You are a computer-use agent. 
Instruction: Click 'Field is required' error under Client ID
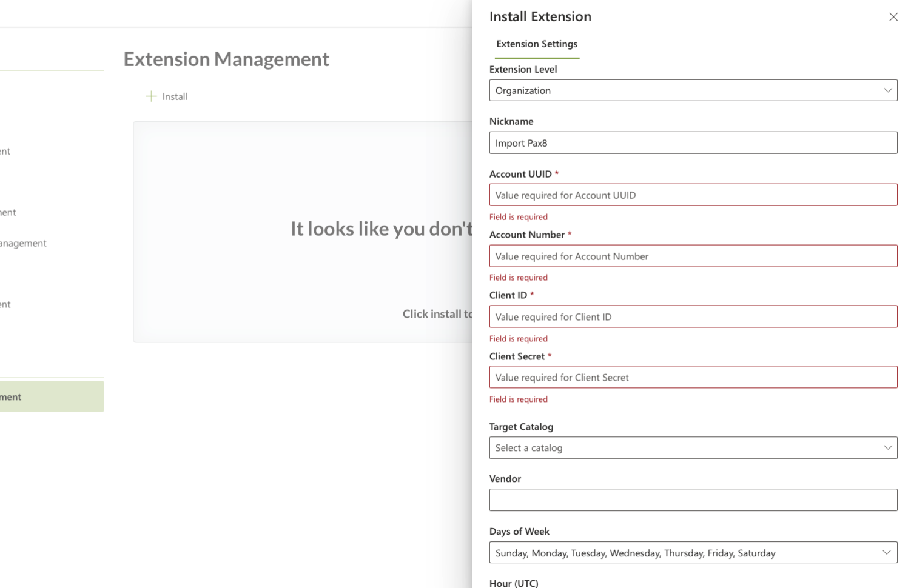click(x=519, y=339)
